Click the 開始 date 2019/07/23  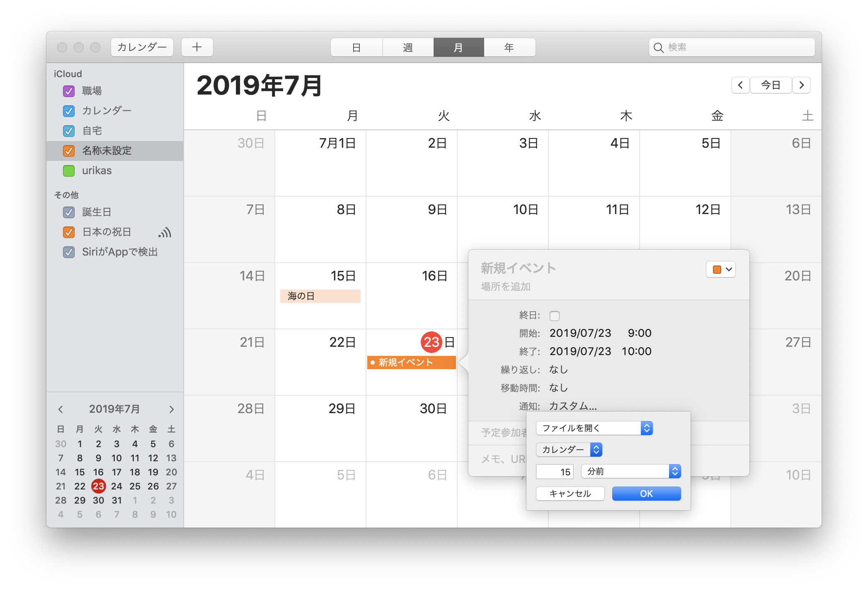[x=580, y=333]
